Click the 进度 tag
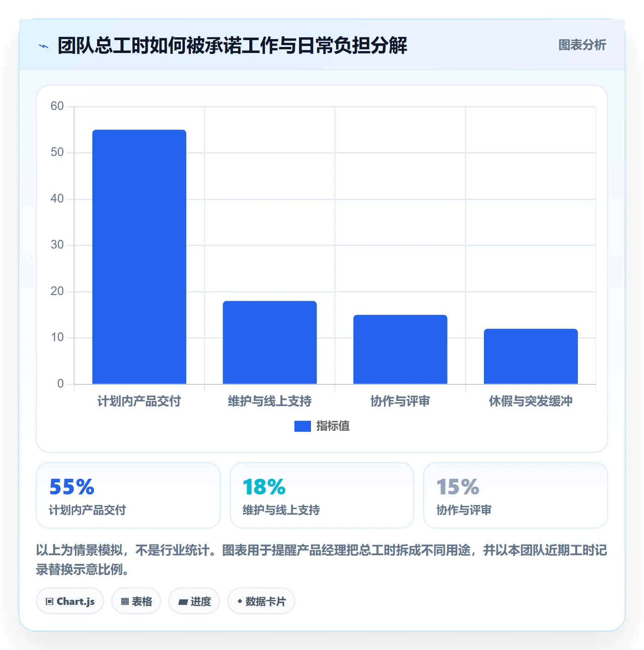Screen dimensions: 644x650 (x=194, y=601)
